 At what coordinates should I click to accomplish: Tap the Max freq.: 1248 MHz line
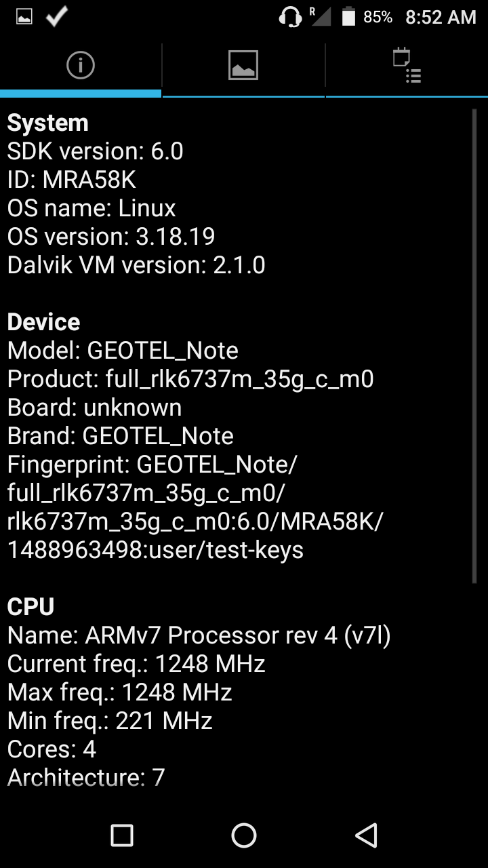pyautogui.click(x=119, y=692)
